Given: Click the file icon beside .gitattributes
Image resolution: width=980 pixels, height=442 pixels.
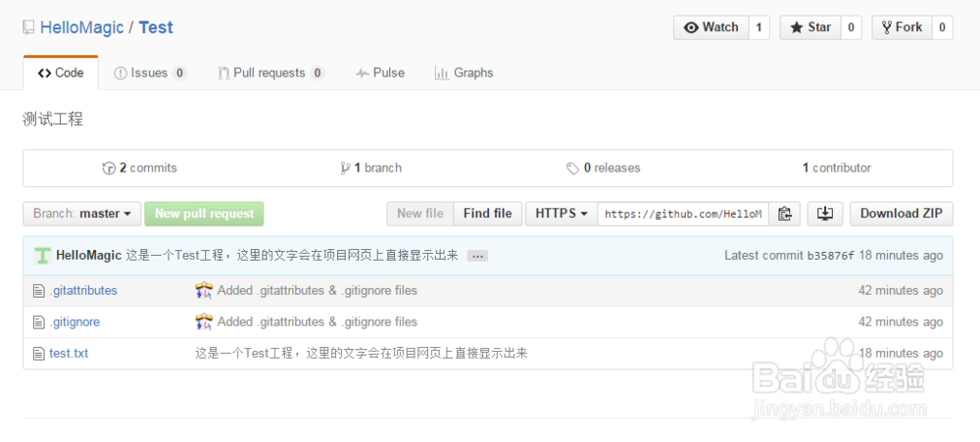Looking at the screenshot, I should (x=39, y=291).
